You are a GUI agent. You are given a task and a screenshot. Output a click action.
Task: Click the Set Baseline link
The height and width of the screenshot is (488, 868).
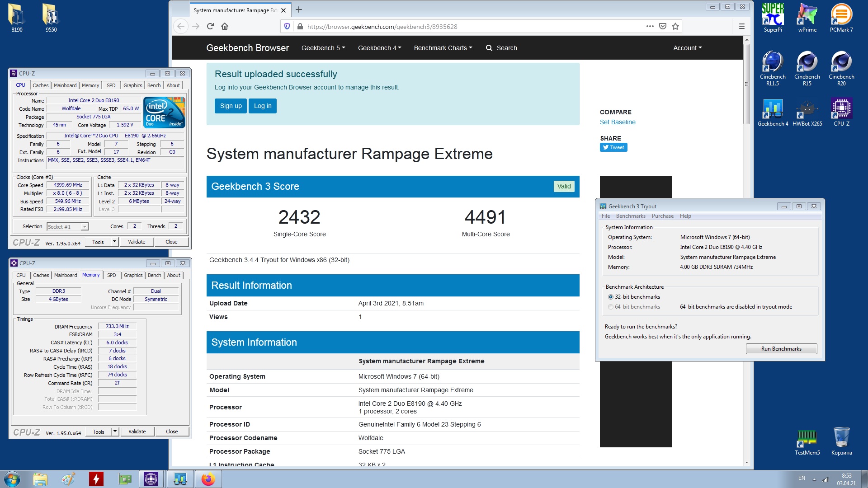coord(618,122)
